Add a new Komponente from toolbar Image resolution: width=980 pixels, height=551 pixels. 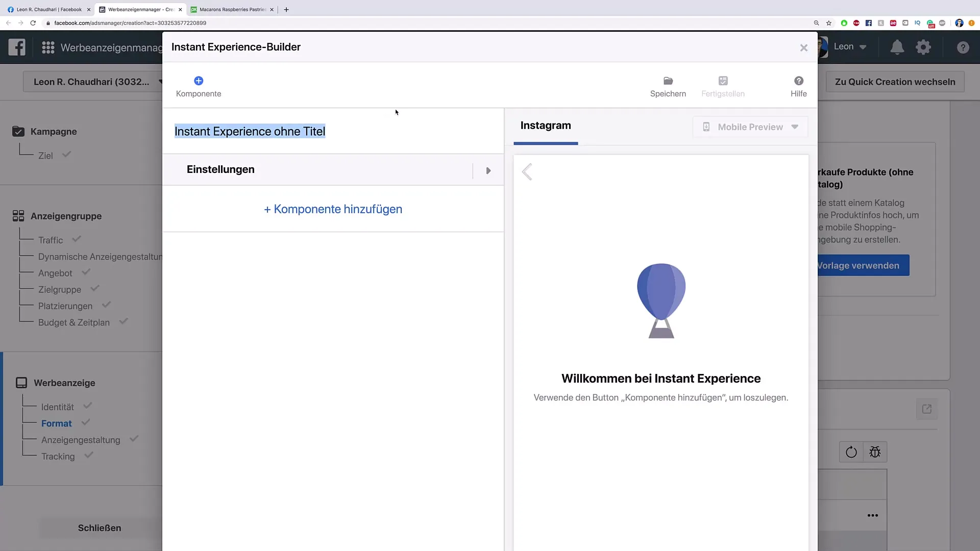tap(199, 86)
